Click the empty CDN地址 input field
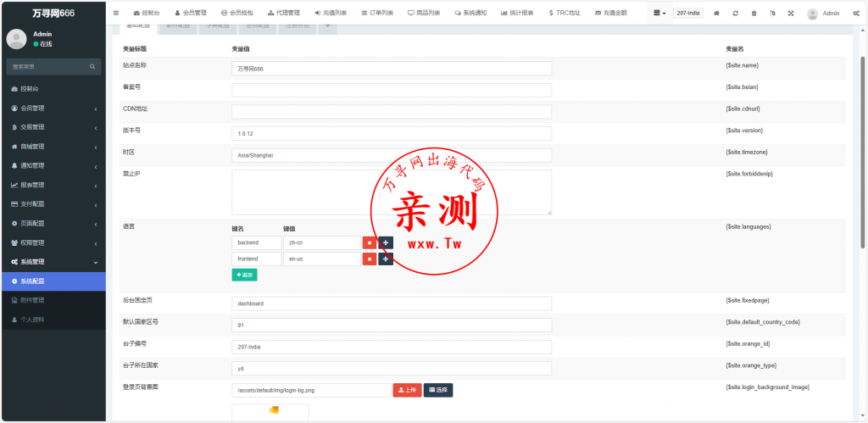868x423 pixels. coord(392,111)
